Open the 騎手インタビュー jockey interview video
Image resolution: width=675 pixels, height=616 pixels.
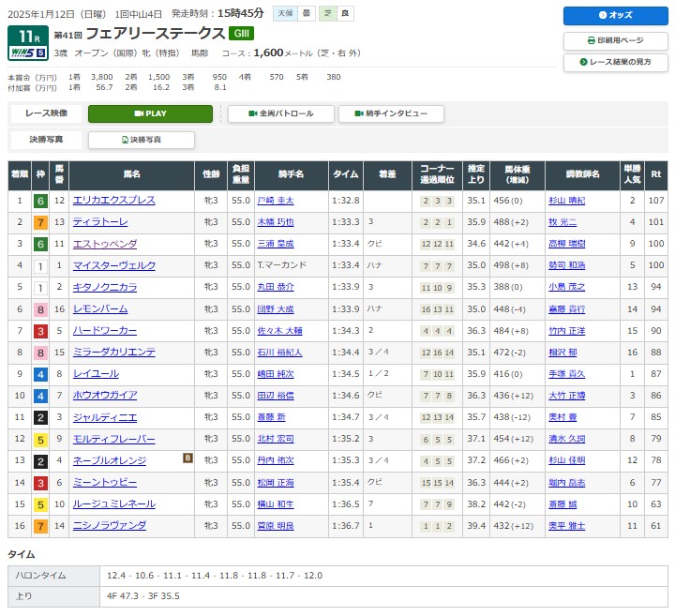pyautogui.click(x=391, y=113)
